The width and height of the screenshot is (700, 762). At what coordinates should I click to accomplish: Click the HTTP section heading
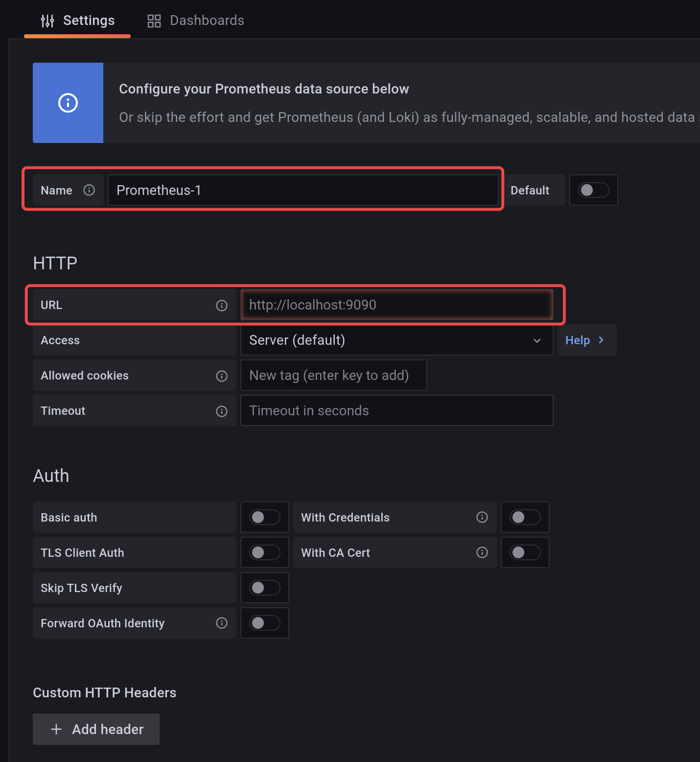[x=55, y=263]
